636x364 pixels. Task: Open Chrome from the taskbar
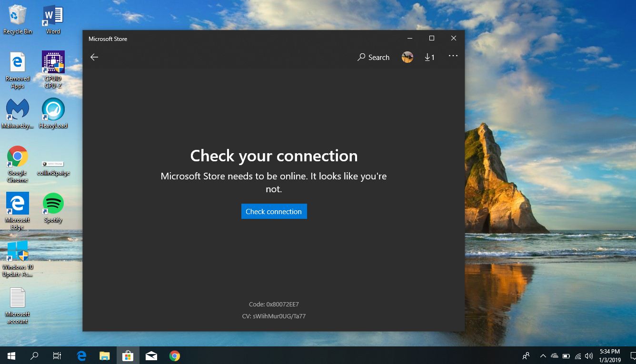coord(175,355)
